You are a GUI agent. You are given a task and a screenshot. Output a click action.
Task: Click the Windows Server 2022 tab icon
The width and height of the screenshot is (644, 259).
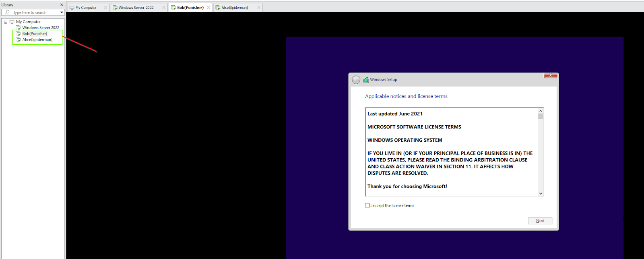[x=115, y=8]
